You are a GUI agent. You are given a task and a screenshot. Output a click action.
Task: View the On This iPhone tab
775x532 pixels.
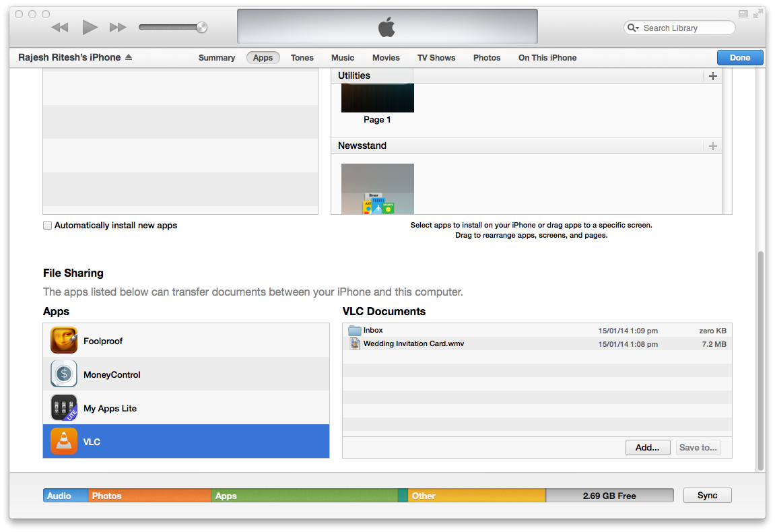click(547, 58)
